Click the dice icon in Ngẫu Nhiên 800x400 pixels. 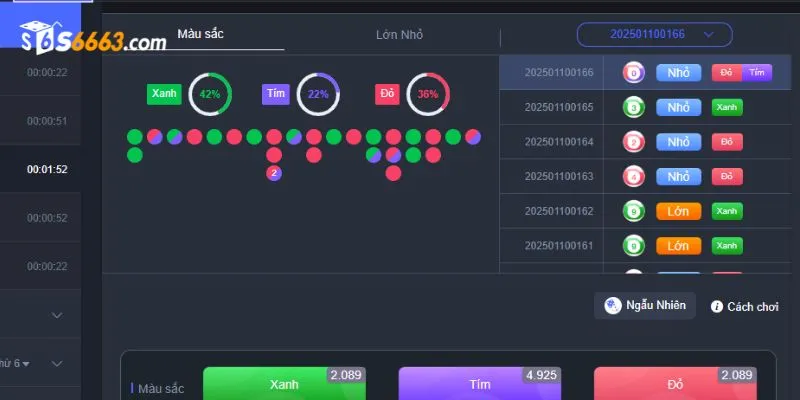tap(613, 306)
